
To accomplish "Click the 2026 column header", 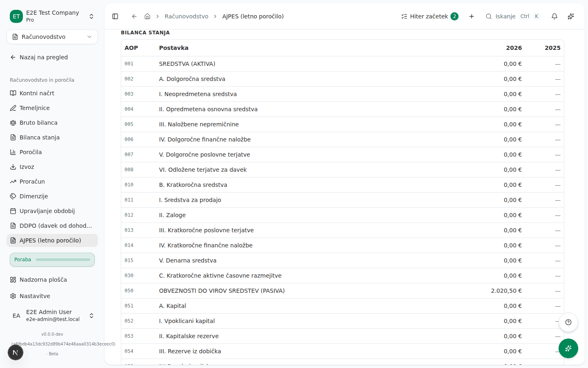I will [514, 48].
